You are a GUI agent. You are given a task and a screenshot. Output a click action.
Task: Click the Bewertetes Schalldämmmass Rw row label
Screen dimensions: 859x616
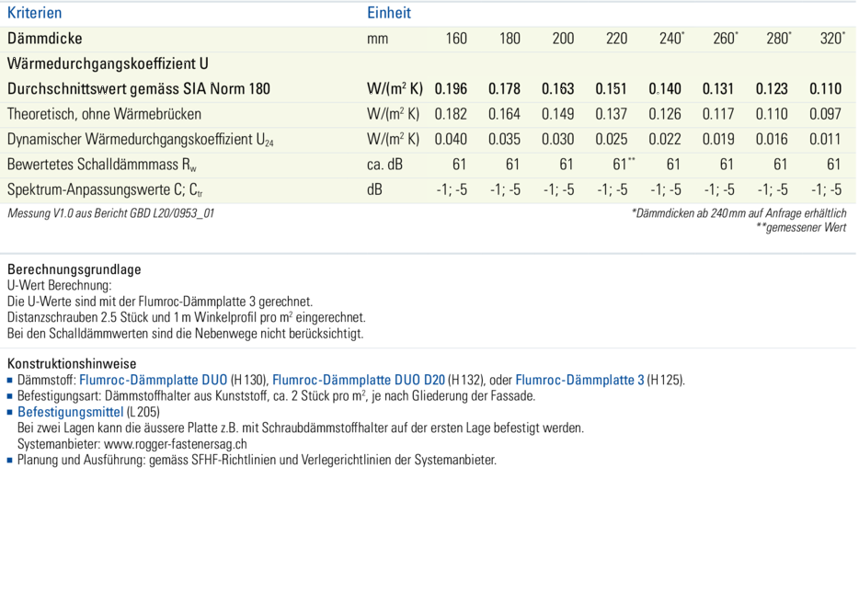click(102, 165)
